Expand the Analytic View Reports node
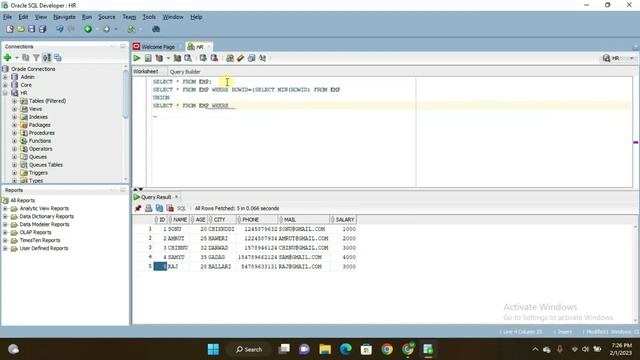This screenshot has height=360, width=640. [5, 209]
